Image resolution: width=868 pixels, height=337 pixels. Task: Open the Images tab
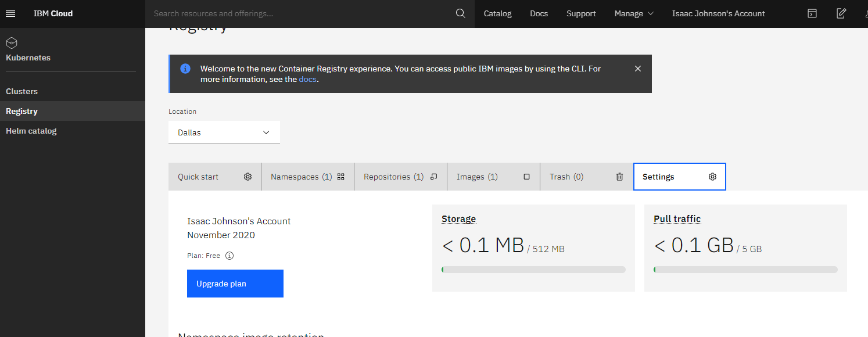494,177
